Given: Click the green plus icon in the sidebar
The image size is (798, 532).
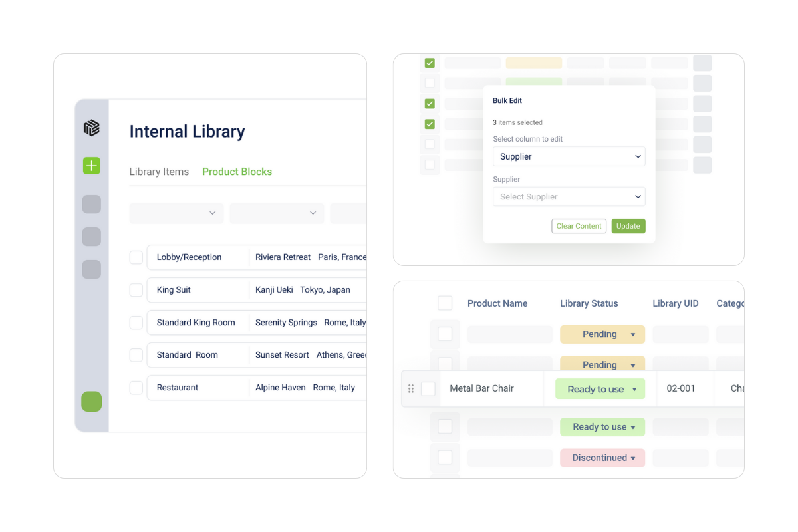Looking at the screenshot, I should [x=91, y=166].
